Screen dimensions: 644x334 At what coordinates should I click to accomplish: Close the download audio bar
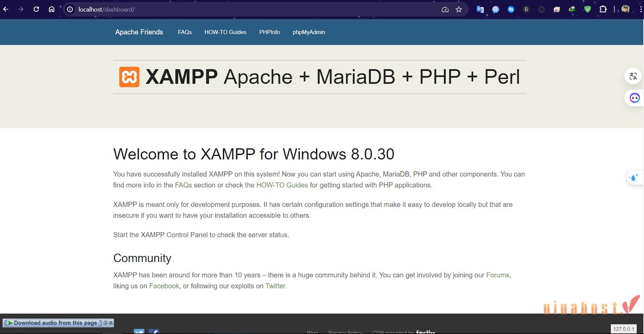(111, 323)
